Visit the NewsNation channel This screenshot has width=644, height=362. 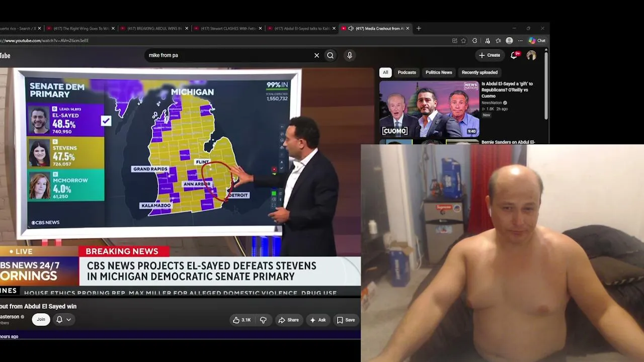point(492,103)
